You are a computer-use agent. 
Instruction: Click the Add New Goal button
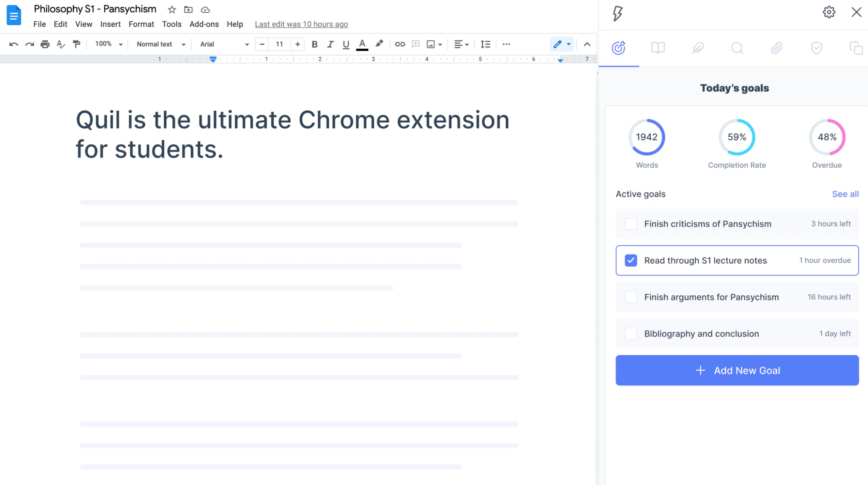(x=737, y=370)
